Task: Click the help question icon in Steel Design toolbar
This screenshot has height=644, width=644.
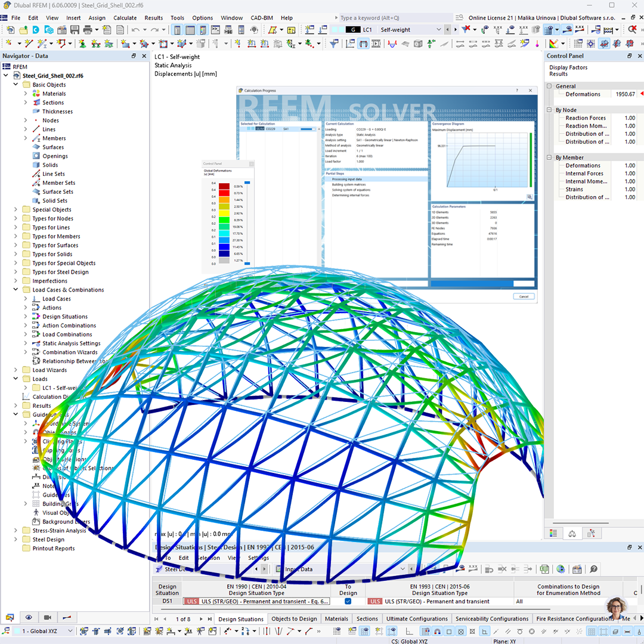Action: (x=593, y=569)
